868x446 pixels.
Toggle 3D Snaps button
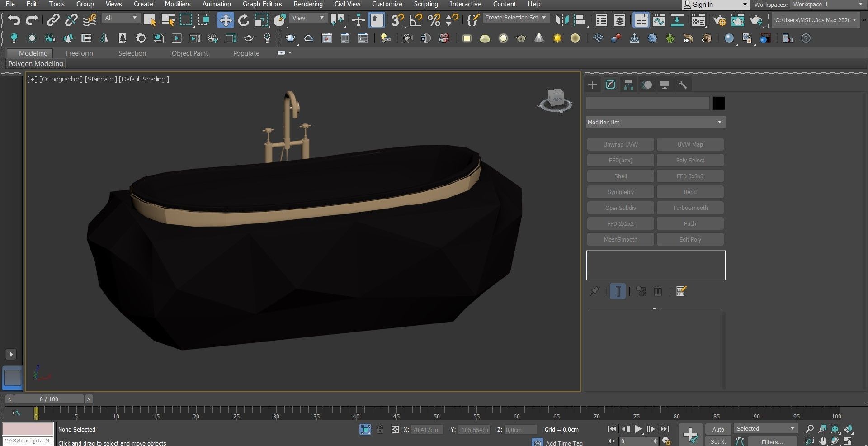[397, 20]
